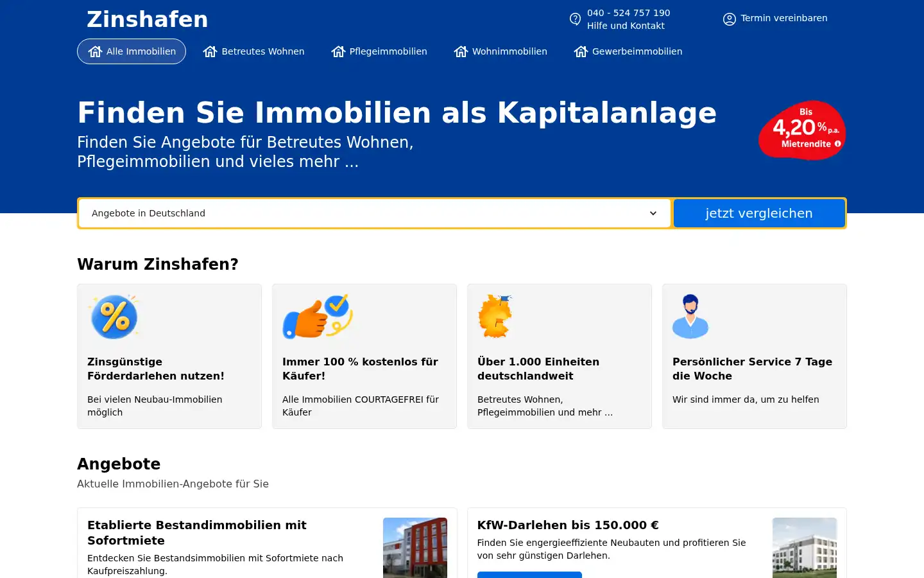
Task: Click 'Alle Immobilien COURTAGEFREI für Käufer' text
Action: (361, 406)
